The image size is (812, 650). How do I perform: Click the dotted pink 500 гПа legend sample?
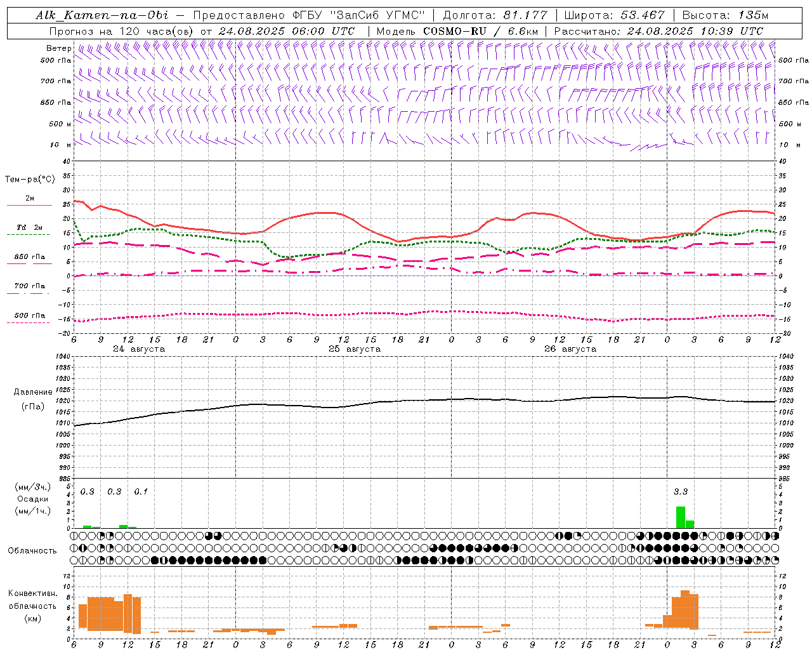(x=29, y=323)
